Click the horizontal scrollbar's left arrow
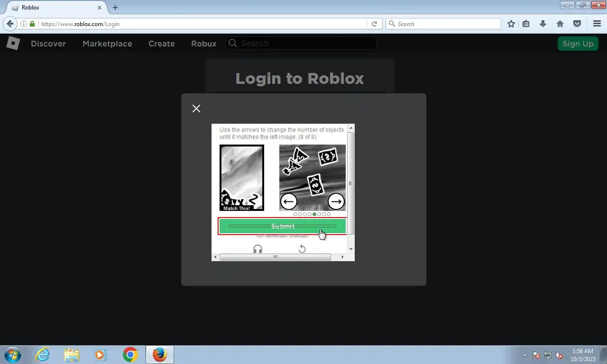Viewport: 607px width, 364px height. tap(216, 257)
